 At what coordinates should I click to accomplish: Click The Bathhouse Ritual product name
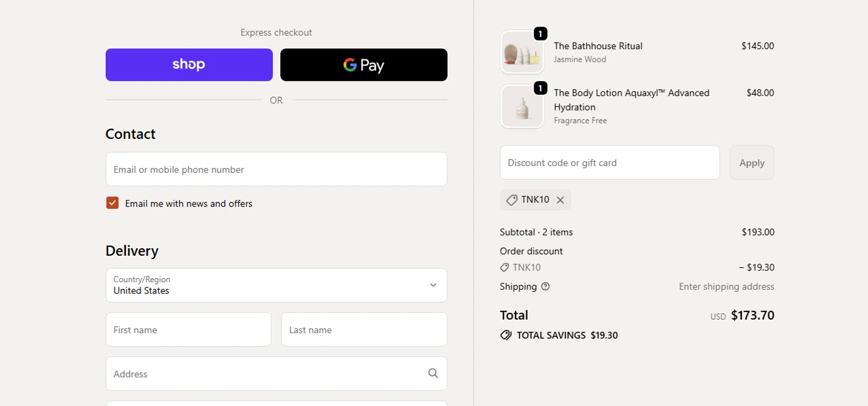click(x=598, y=46)
